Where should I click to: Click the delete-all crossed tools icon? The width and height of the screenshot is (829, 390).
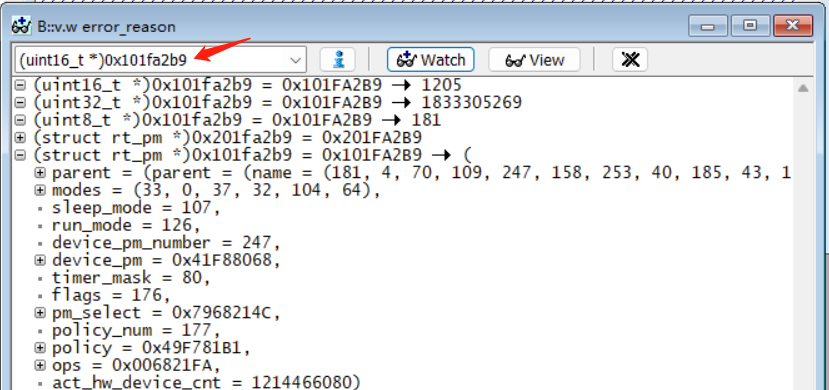pyautogui.click(x=630, y=60)
